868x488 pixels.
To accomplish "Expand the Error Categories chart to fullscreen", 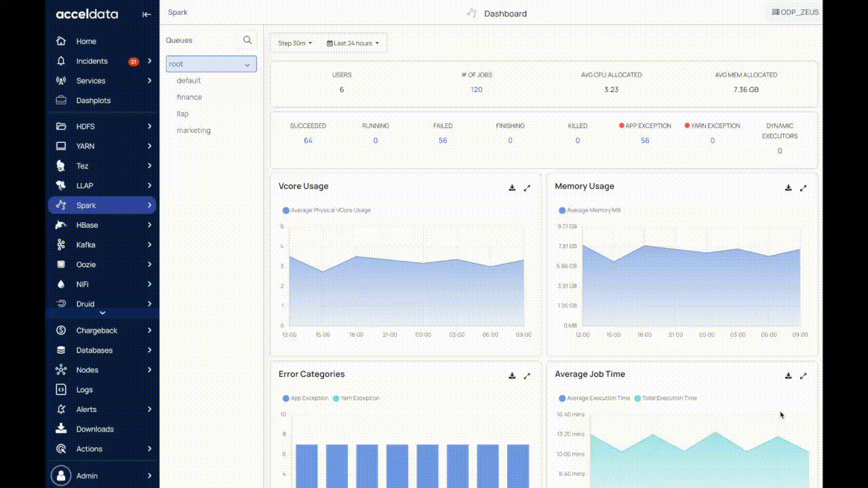I will pos(527,375).
